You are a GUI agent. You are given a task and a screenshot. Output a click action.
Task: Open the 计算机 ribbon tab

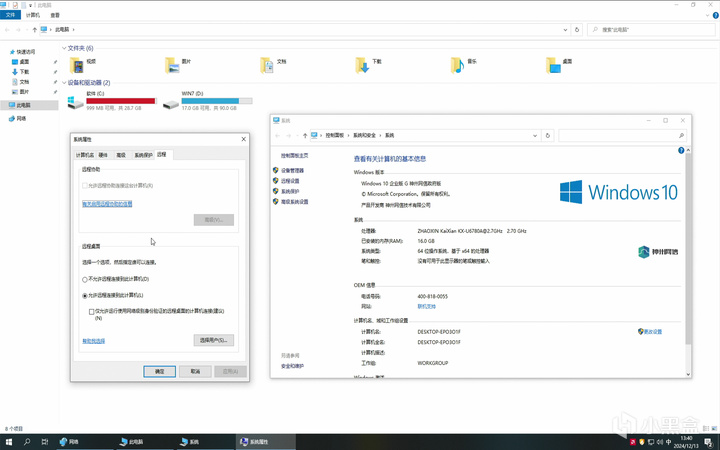pyautogui.click(x=33, y=15)
